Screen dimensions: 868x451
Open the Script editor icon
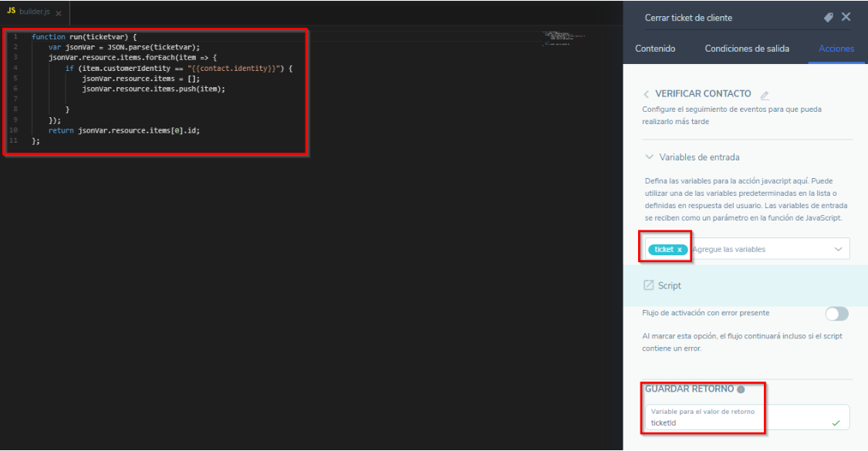coord(648,285)
